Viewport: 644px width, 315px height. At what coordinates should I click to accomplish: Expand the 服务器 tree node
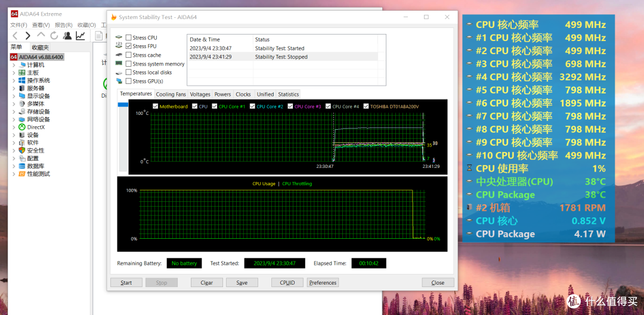pyautogui.click(x=14, y=89)
